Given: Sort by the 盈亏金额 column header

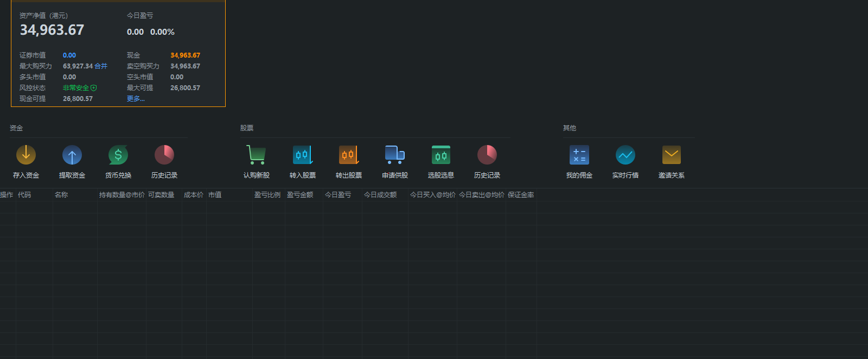Looking at the screenshot, I should point(300,195).
